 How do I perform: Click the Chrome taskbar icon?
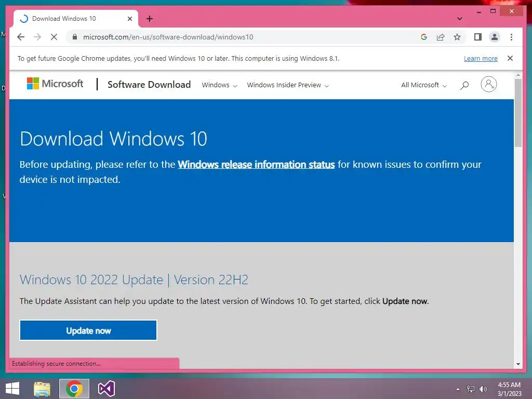click(74, 389)
